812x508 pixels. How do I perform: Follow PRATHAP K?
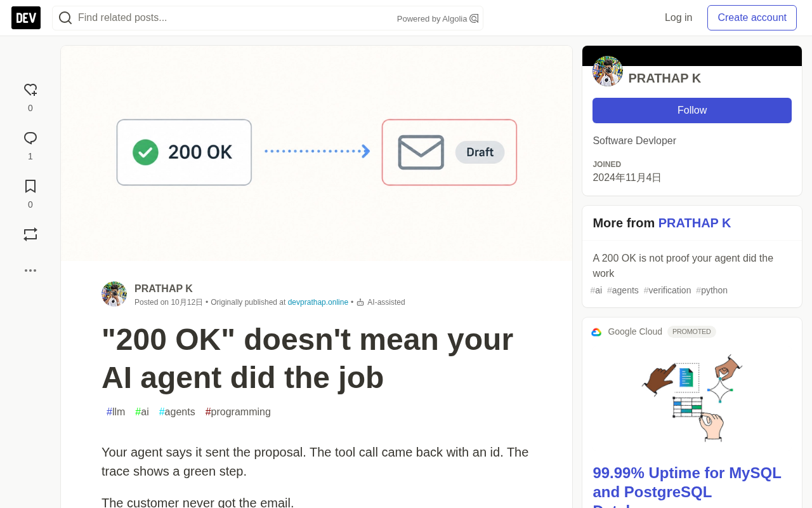coord(692,110)
